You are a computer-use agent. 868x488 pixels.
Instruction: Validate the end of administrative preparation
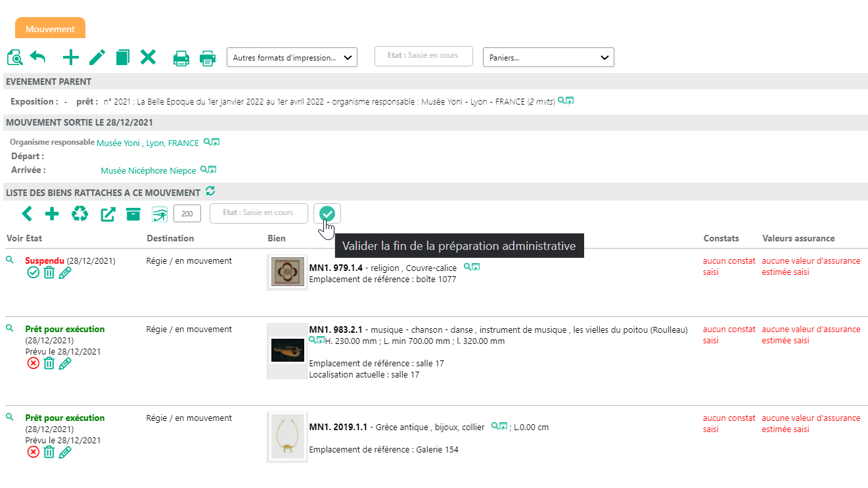pyautogui.click(x=327, y=214)
